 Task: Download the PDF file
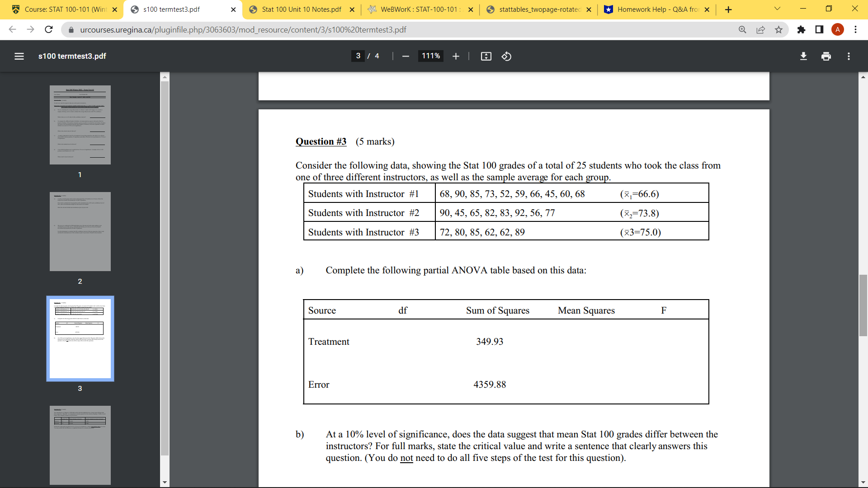[x=803, y=56]
